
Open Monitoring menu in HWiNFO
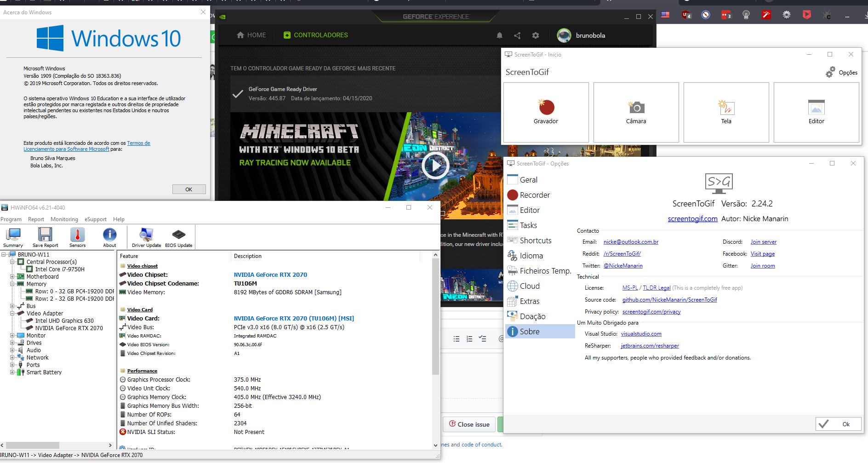point(64,219)
